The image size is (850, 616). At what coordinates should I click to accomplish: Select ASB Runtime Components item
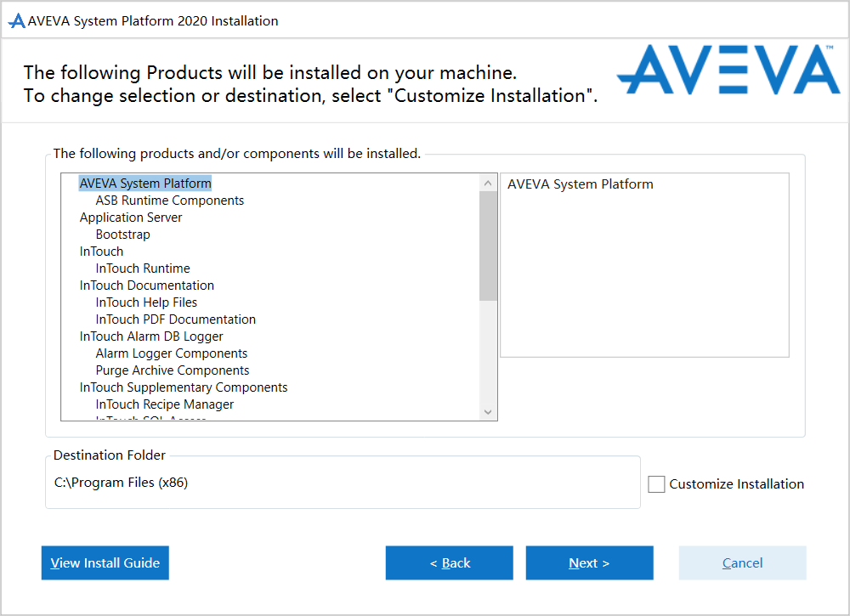170,201
